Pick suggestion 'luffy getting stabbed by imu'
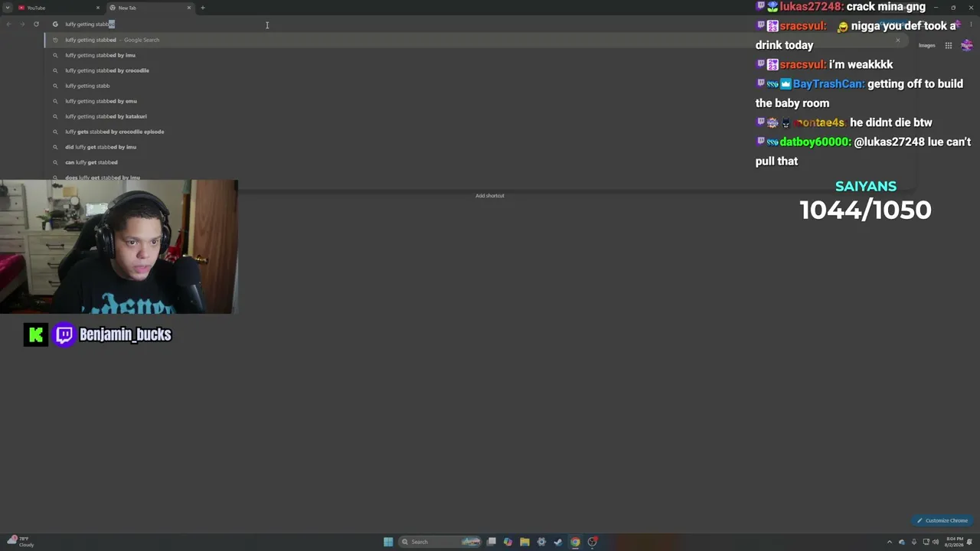The image size is (980, 551). click(475, 55)
